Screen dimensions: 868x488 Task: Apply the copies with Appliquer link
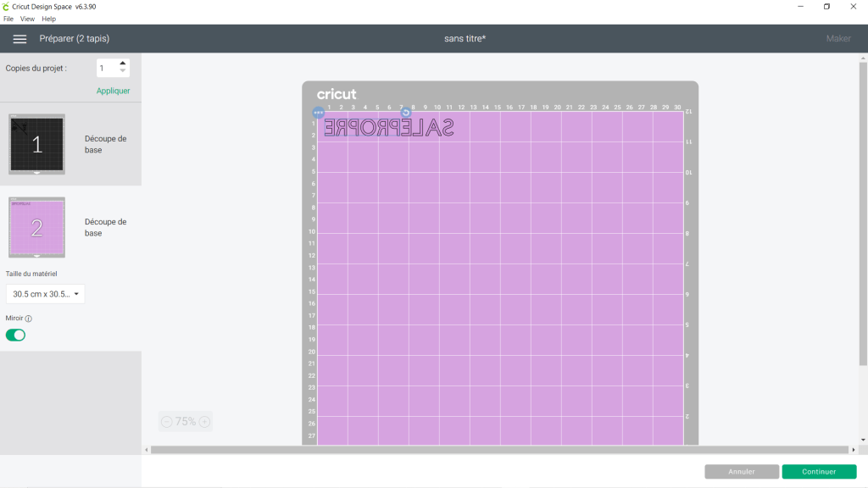(x=113, y=91)
